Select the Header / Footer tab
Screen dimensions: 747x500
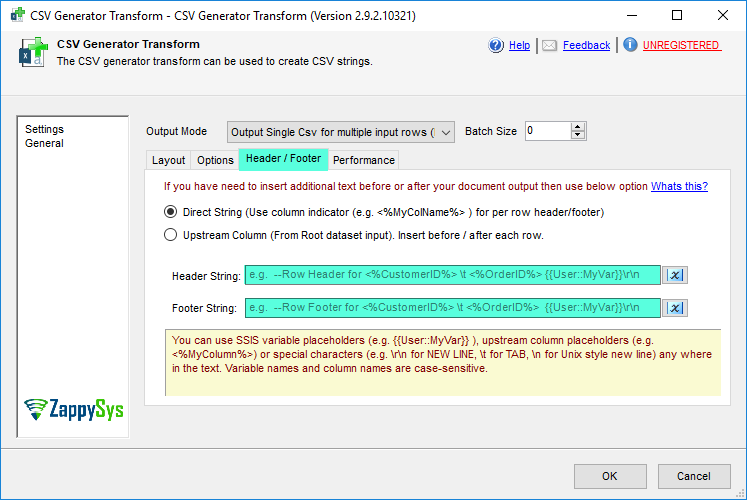[x=283, y=159]
